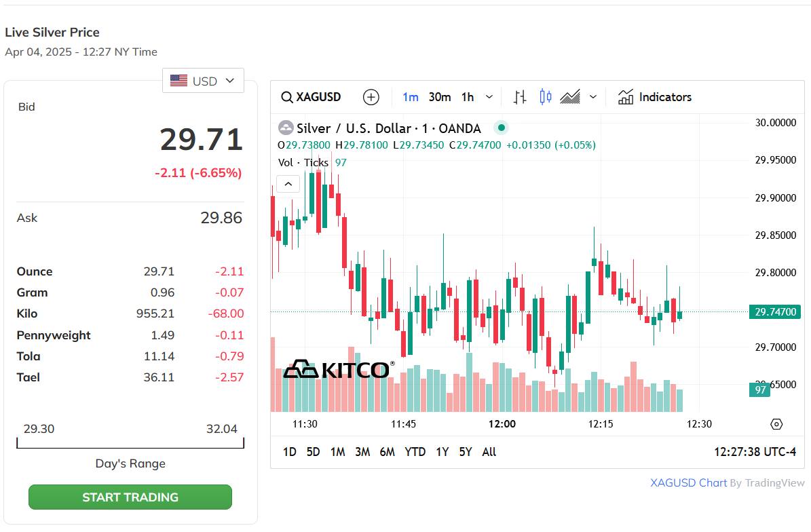Click the Gram price 0.96

point(162,292)
